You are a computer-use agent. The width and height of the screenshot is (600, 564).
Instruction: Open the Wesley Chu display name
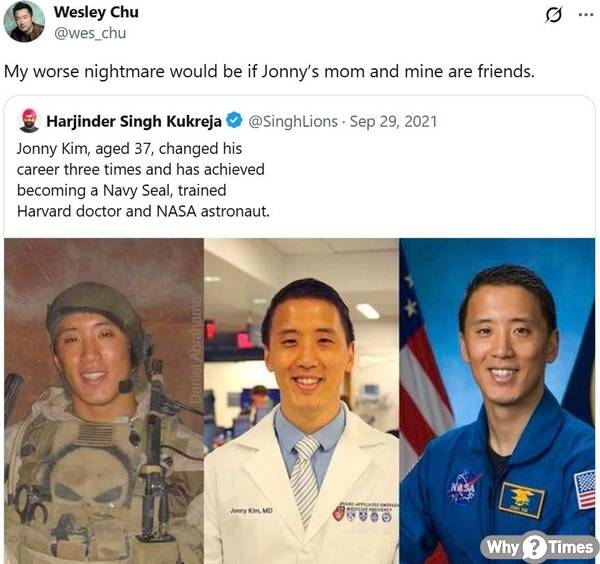point(96,12)
